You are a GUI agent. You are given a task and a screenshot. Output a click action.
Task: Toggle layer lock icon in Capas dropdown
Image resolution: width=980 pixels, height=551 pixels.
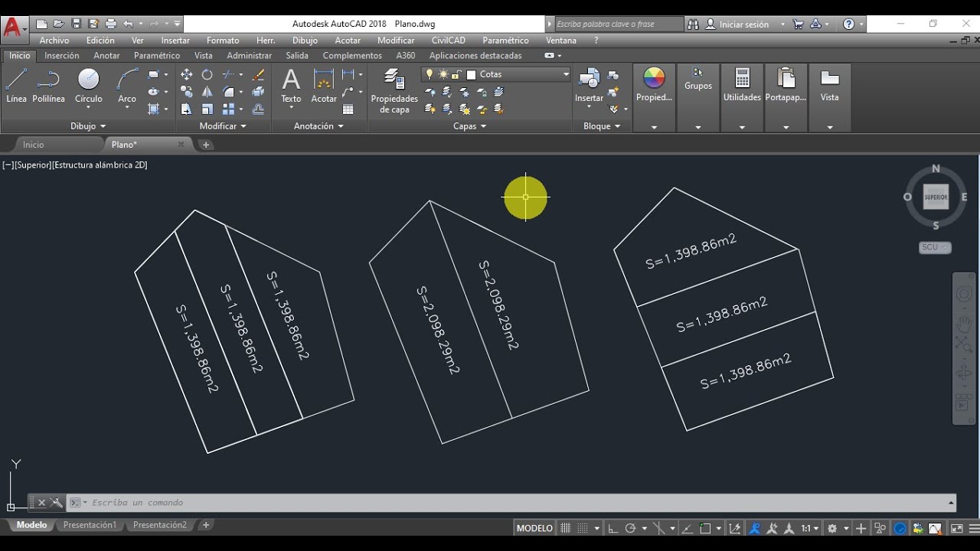pyautogui.click(x=456, y=74)
